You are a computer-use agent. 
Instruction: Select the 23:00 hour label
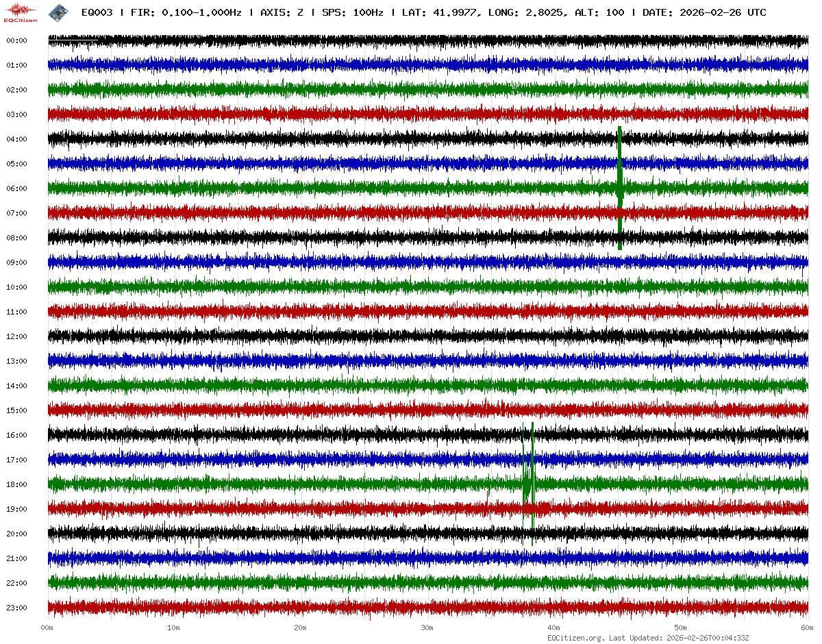click(x=16, y=608)
